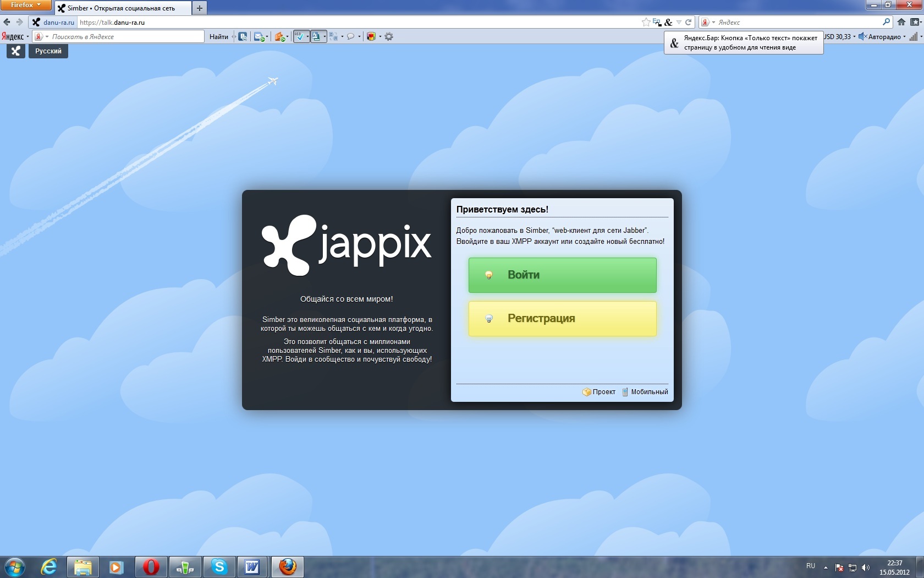Image resolution: width=924 pixels, height=578 pixels.
Task: Enable the ampersand text-only reader view
Action: coord(668,23)
